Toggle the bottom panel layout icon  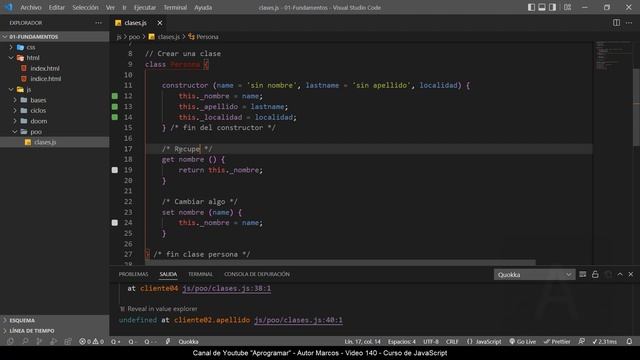coord(542,7)
